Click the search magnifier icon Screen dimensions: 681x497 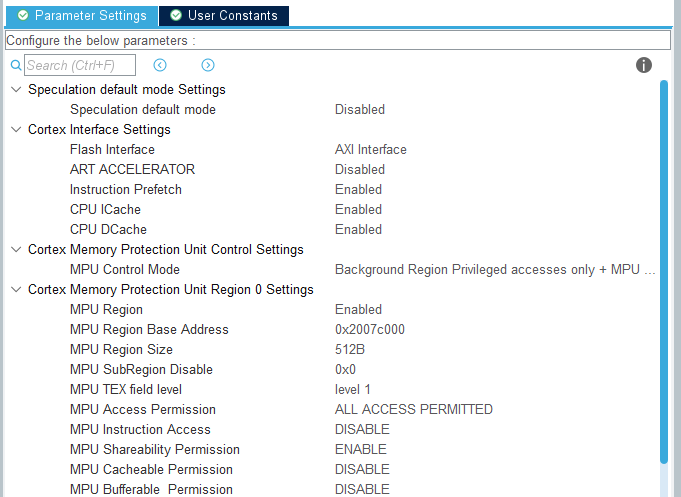[x=16, y=65]
